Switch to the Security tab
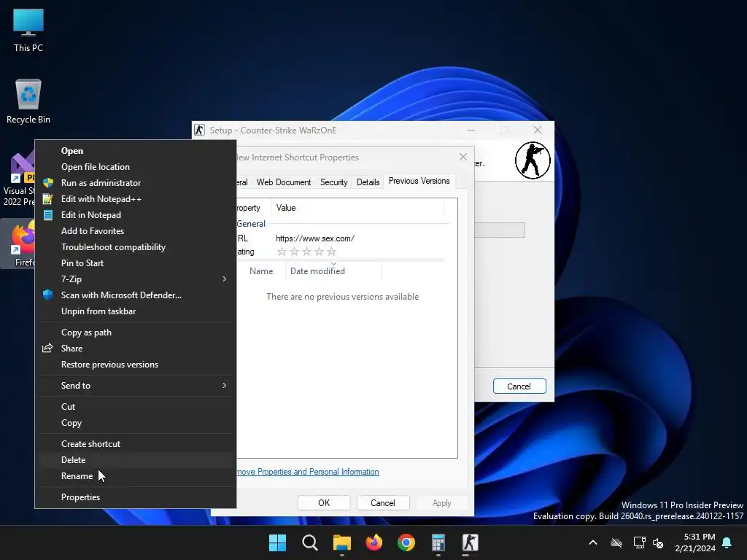This screenshot has height=560, width=747. pyautogui.click(x=333, y=182)
